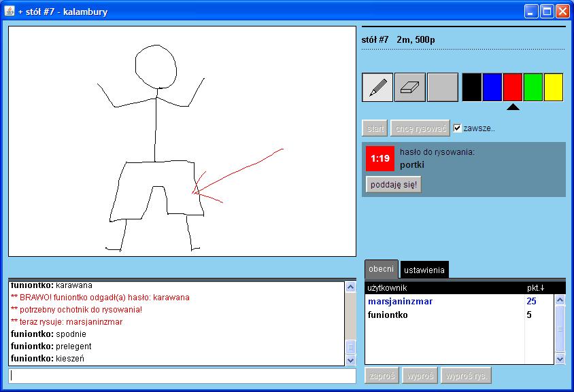This screenshot has height=392, width=574.
Task: Click marsjaninzmar's score 25
Action: click(532, 301)
